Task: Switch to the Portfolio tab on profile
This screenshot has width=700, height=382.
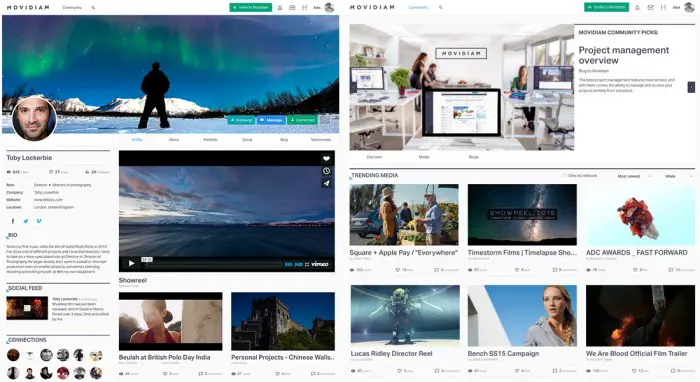Action: [210, 140]
